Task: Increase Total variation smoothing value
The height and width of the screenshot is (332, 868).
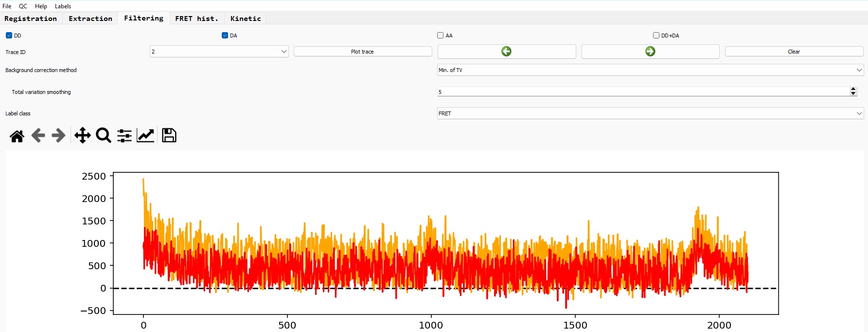Action: click(853, 89)
